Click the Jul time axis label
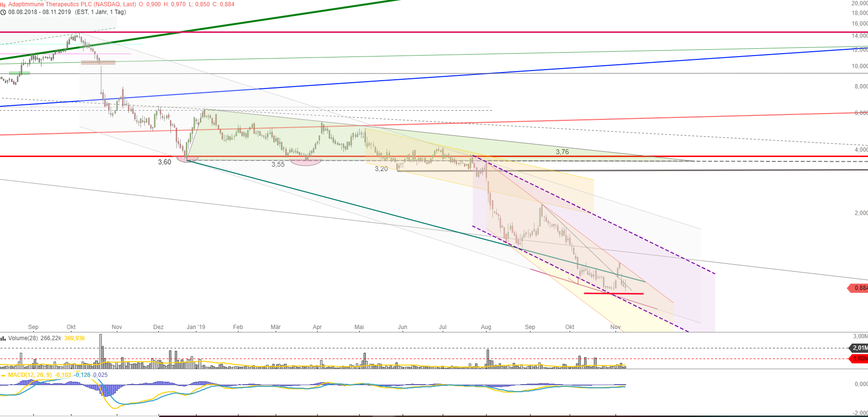868x417 pixels. 443,327
